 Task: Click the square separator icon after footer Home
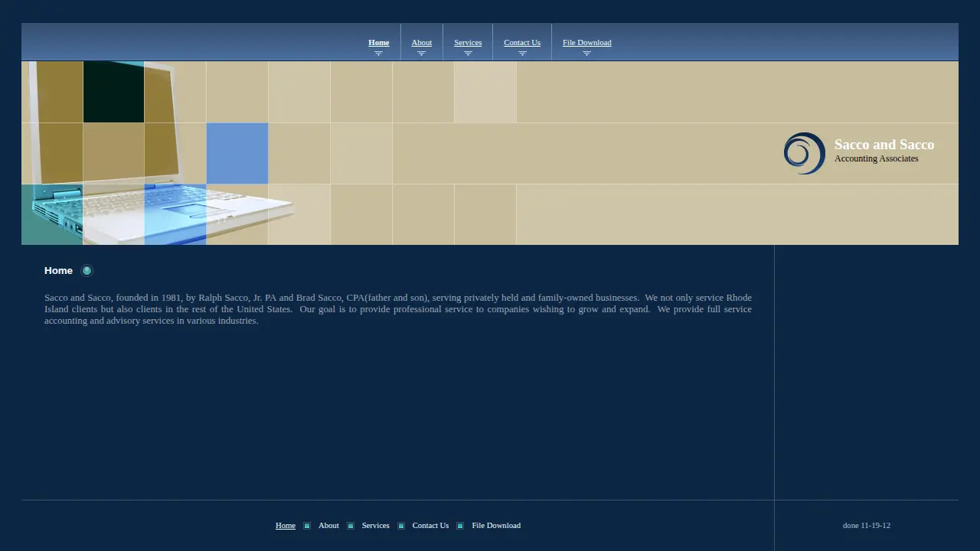[x=307, y=526]
